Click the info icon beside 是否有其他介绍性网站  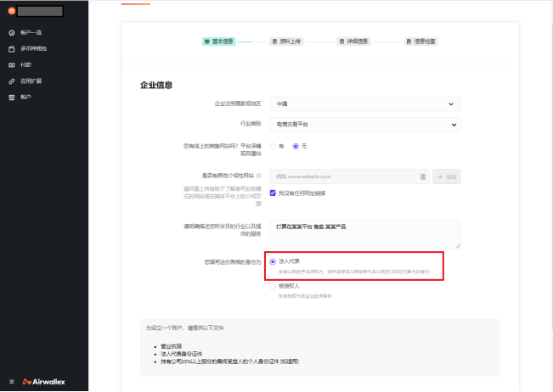[258, 176]
